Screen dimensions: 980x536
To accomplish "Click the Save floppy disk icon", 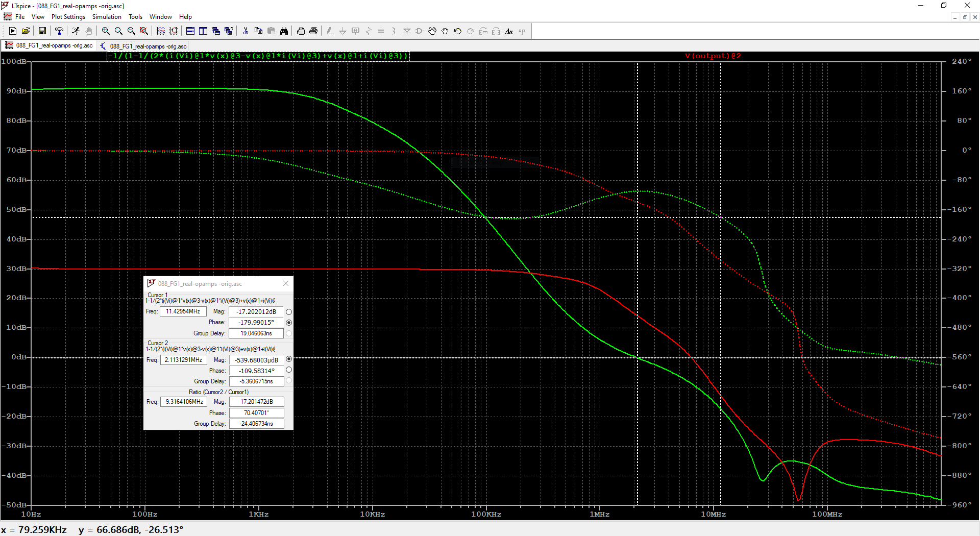I will click(x=42, y=31).
